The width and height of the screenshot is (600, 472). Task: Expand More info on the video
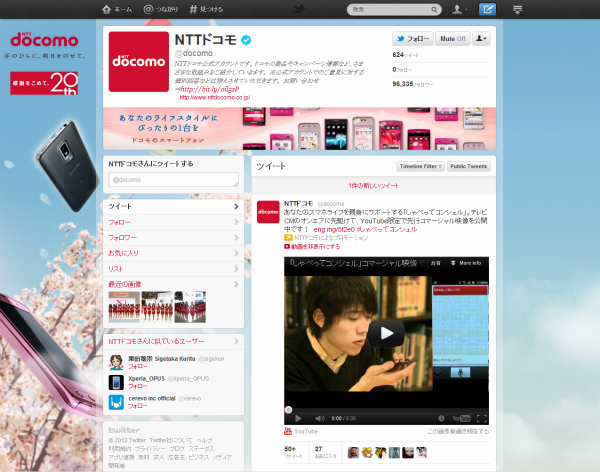(466, 263)
